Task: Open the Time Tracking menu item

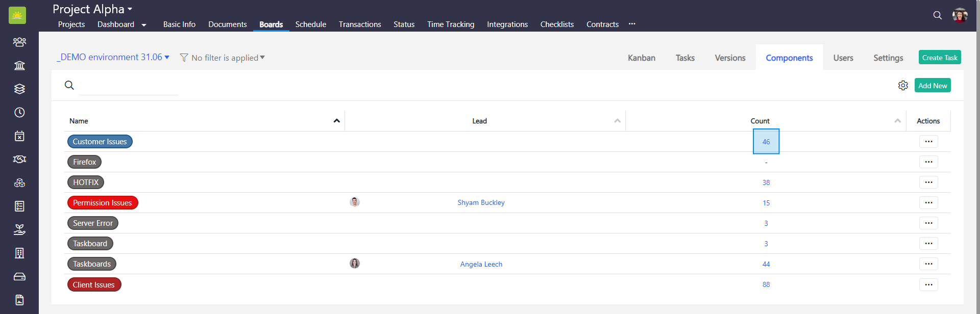Action: [x=450, y=24]
